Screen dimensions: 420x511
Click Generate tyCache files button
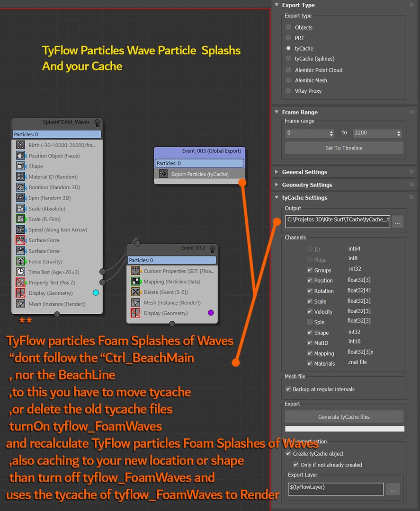[x=344, y=416]
